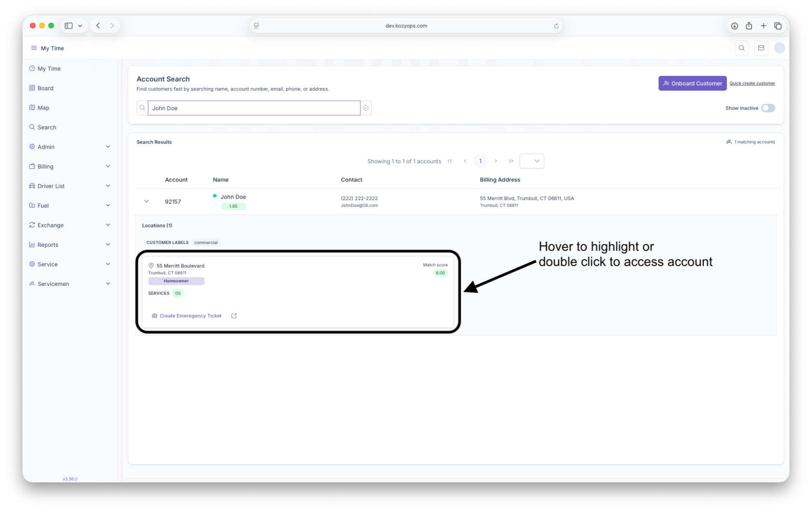812x512 pixels.
Task: Click the search magnifier icon in header
Action: pos(741,48)
